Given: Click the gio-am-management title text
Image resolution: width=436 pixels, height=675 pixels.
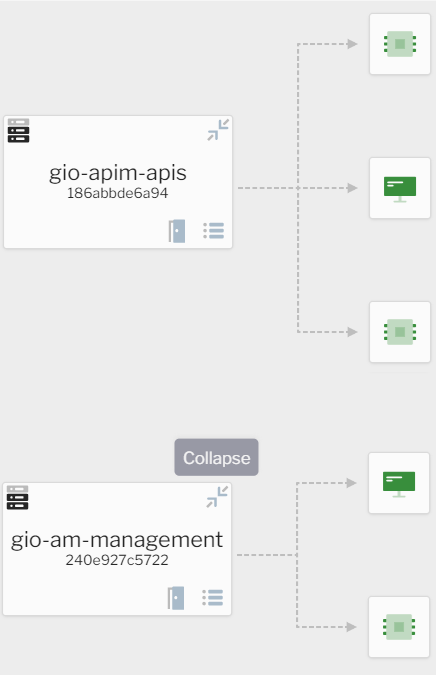Looking at the screenshot, I should click(x=117, y=540).
